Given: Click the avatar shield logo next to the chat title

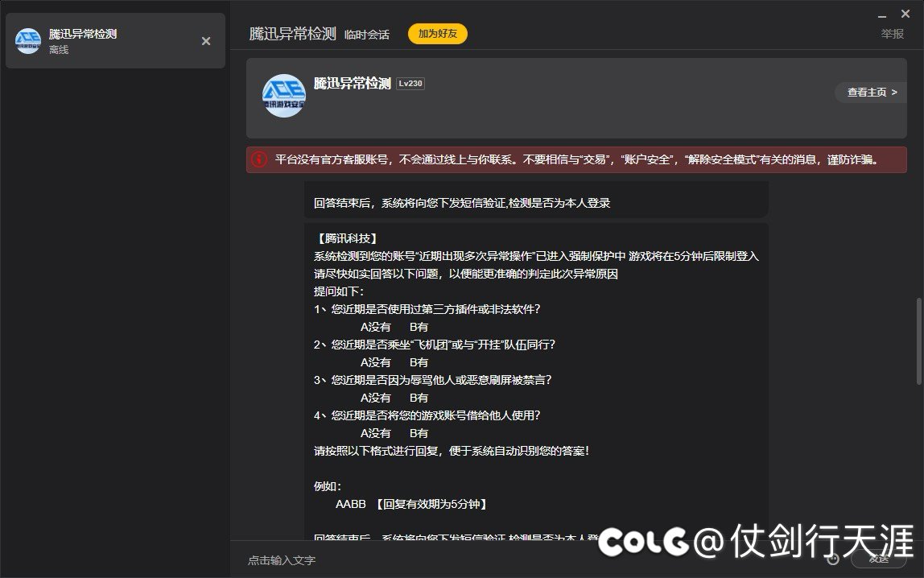Looking at the screenshot, I should click(x=283, y=96).
